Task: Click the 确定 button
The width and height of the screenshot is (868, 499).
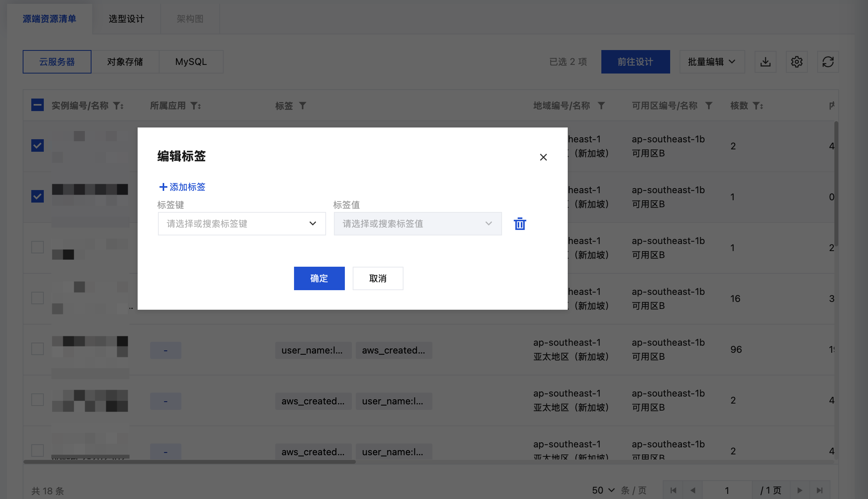Action: coord(319,278)
